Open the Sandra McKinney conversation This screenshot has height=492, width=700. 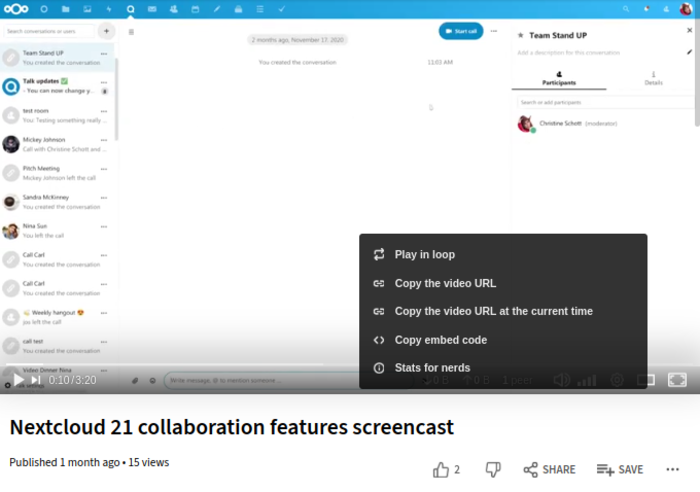[x=57, y=202]
